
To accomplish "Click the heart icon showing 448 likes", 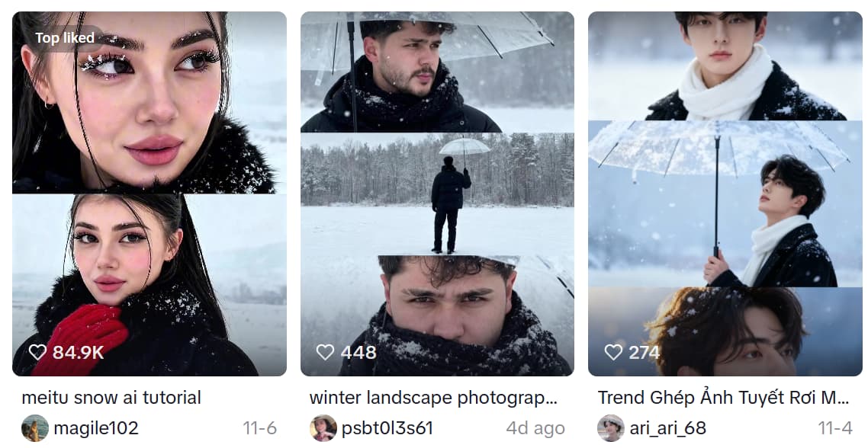I will point(325,353).
